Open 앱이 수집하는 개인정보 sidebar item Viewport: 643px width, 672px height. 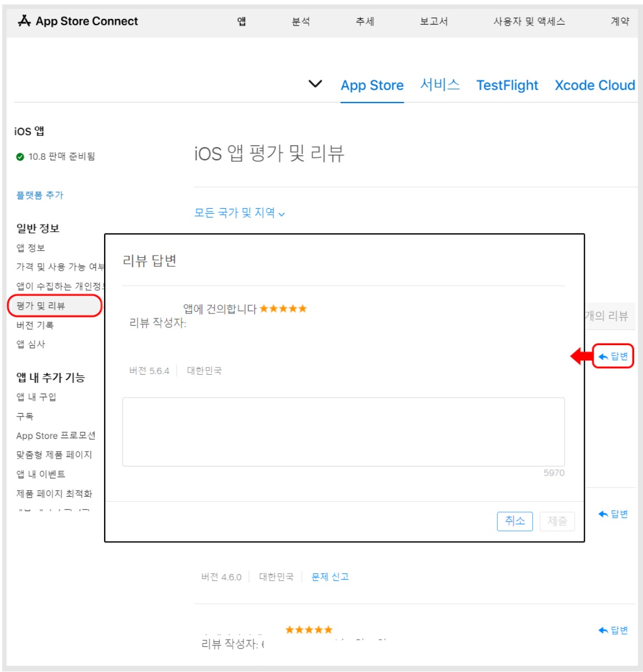60,286
